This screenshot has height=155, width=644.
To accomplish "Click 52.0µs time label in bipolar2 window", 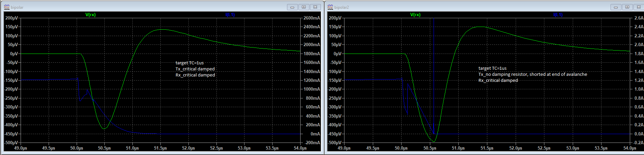I will click(x=516, y=148).
